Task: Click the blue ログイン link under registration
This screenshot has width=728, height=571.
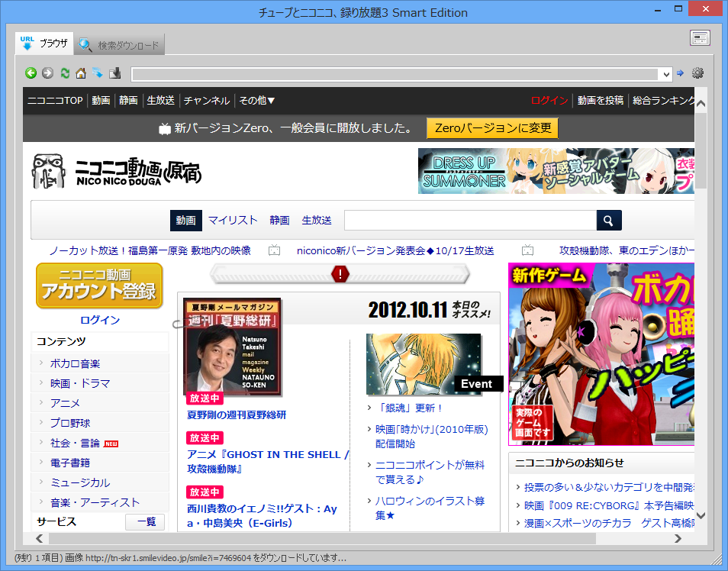Action: pyautogui.click(x=100, y=320)
